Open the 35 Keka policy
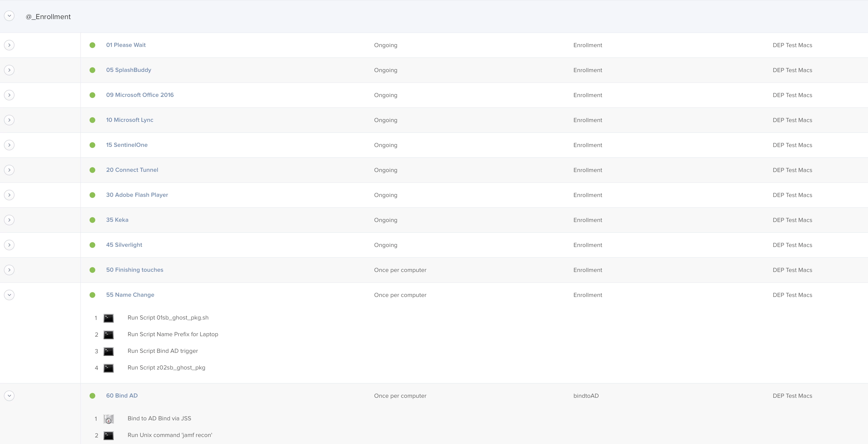 click(x=117, y=220)
